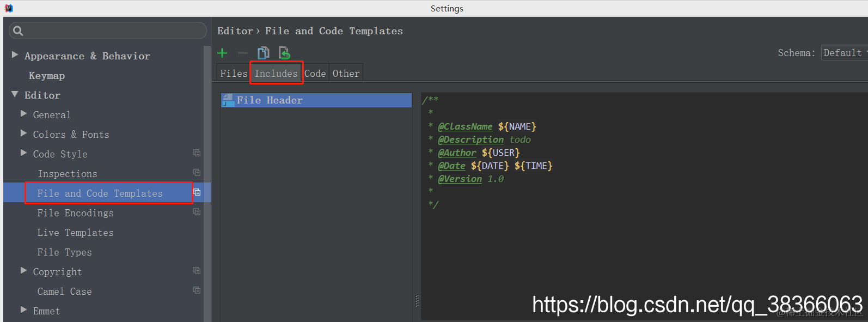Click the ${TIME} variable in editor

534,166
